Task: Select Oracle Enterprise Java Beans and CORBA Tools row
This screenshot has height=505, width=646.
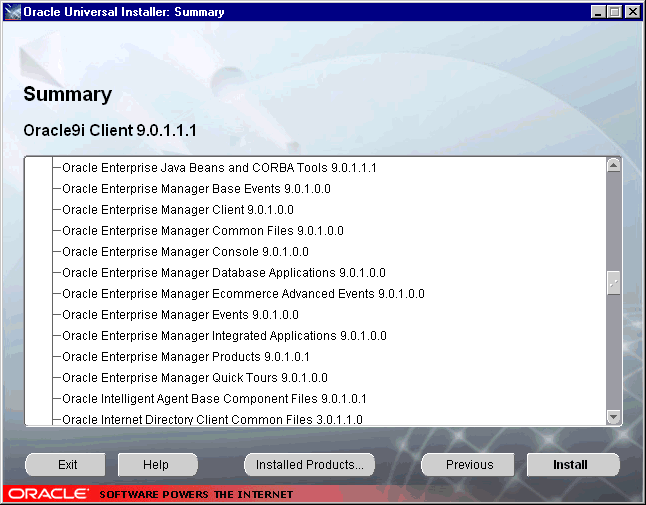Action: point(219,168)
